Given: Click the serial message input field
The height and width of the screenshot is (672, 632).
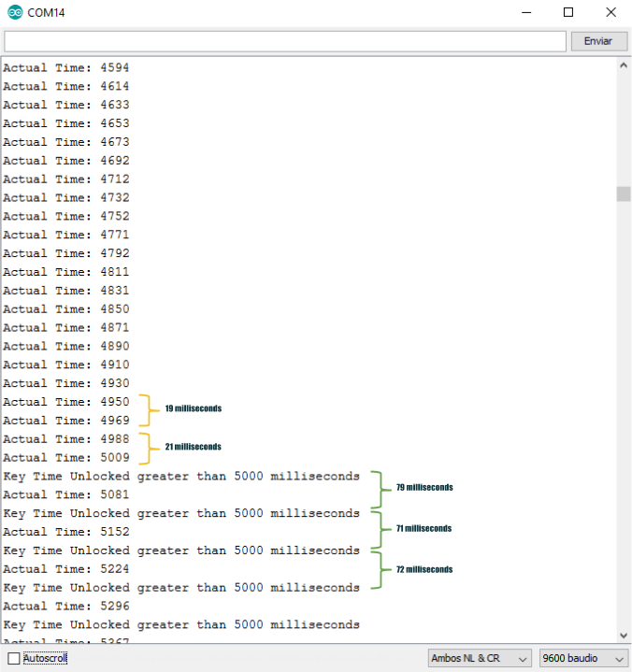Looking at the screenshot, I should click(x=285, y=41).
